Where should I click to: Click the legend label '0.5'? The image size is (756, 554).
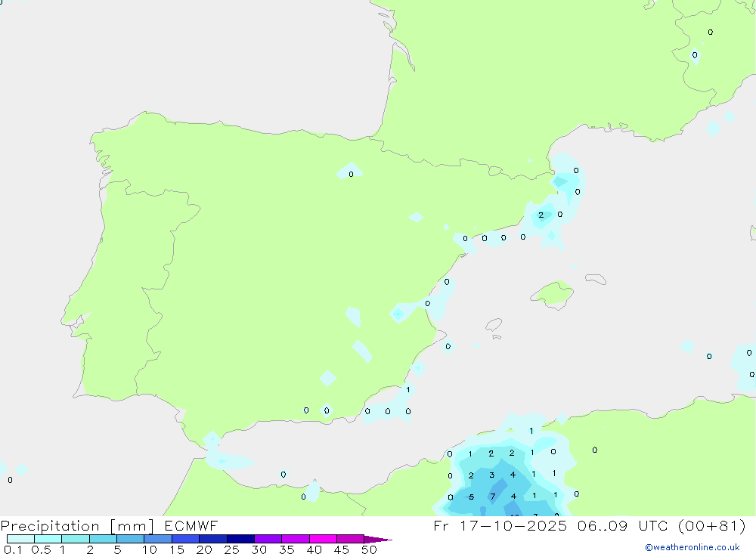pos(41,549)
